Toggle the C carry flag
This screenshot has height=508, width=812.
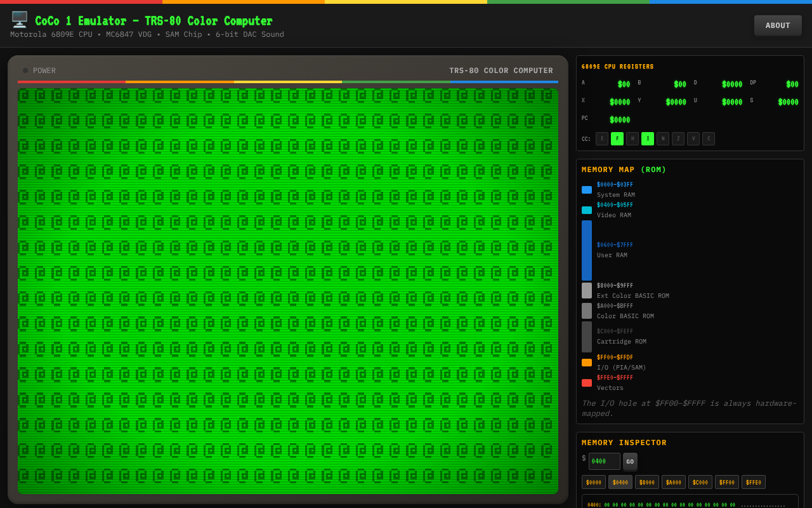point(709,138)
